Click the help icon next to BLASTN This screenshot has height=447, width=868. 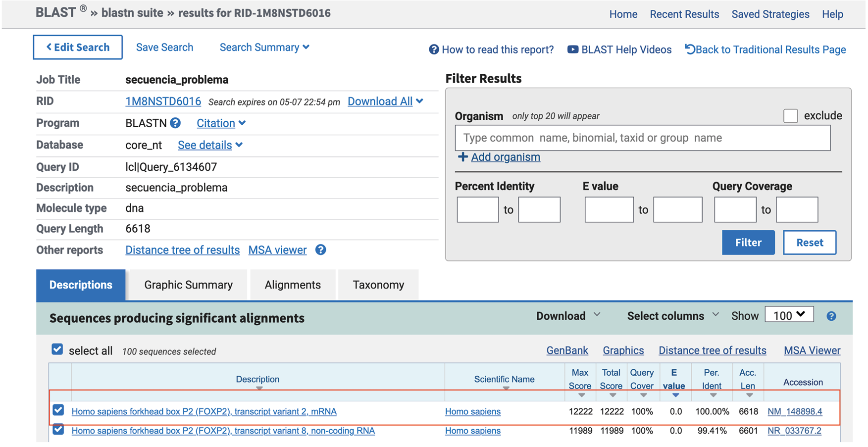(x=175, y=123)
